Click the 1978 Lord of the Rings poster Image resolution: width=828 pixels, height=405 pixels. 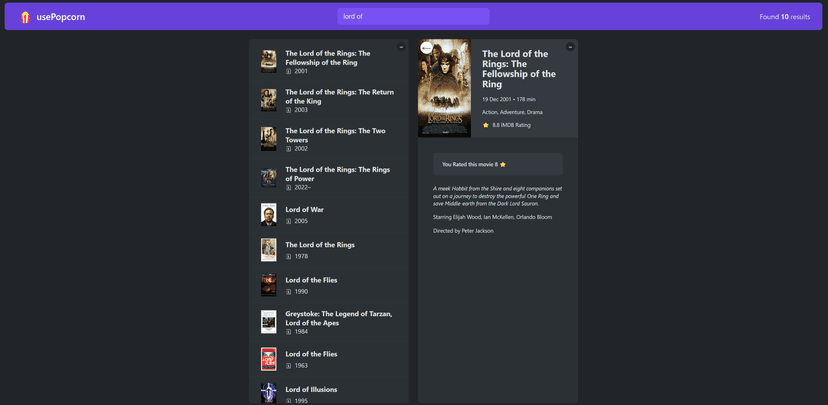click(x=268, y=250)
